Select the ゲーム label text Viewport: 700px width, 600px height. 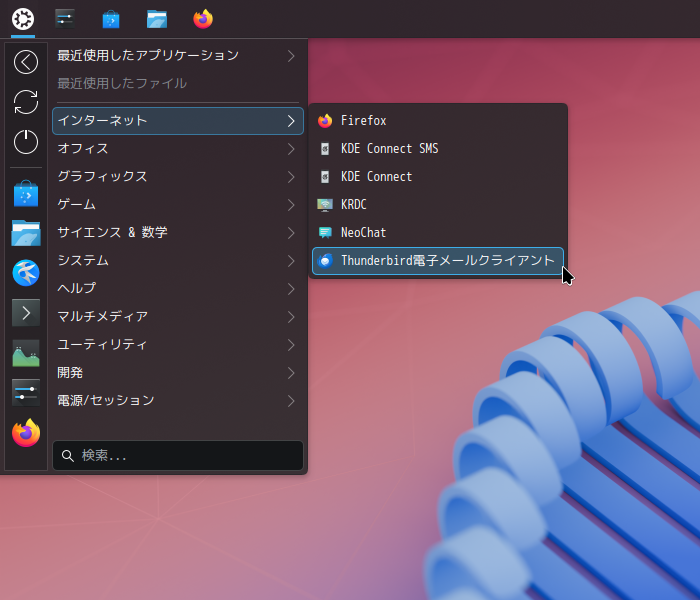[76, 204]
